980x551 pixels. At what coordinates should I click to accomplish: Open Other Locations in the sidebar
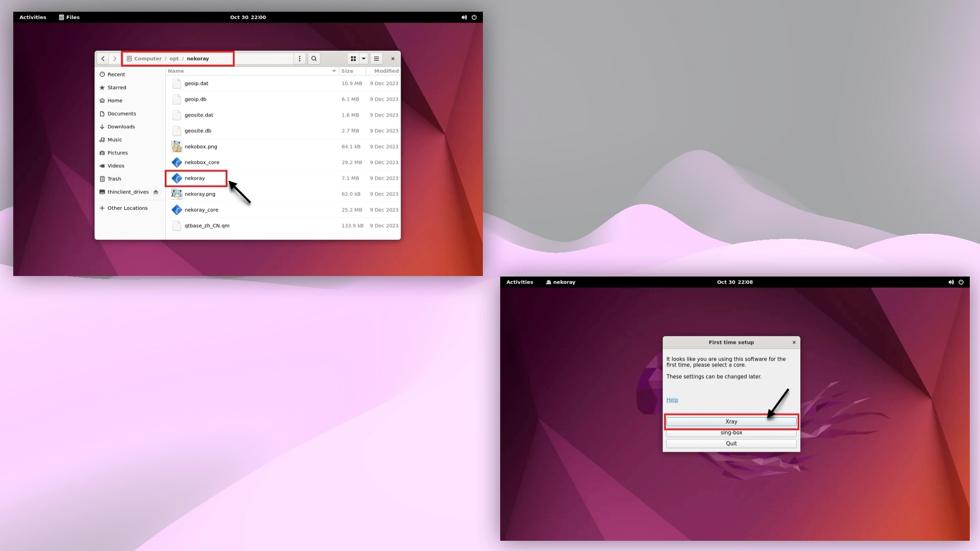click(x=127, y=208)
